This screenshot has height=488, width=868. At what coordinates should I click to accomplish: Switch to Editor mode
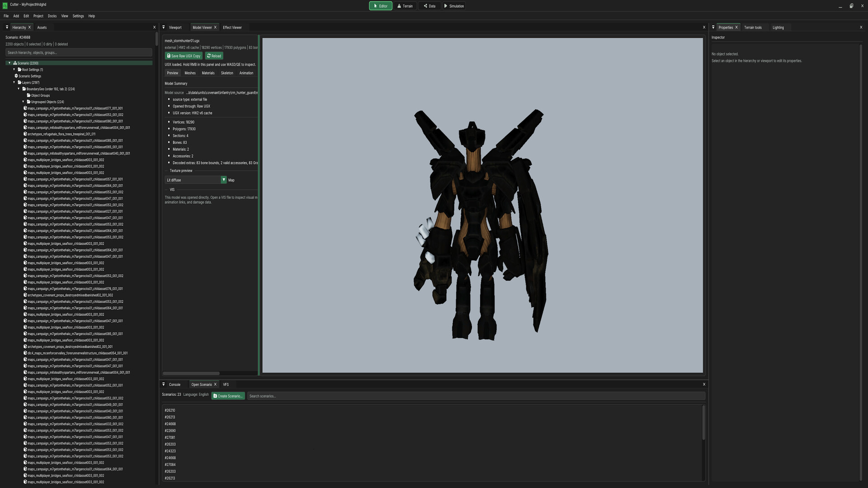(x=381, y=6)
